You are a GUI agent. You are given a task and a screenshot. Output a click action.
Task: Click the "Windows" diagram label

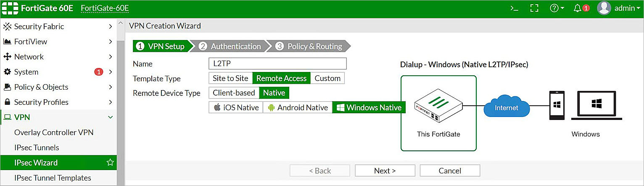pos(586,134)
